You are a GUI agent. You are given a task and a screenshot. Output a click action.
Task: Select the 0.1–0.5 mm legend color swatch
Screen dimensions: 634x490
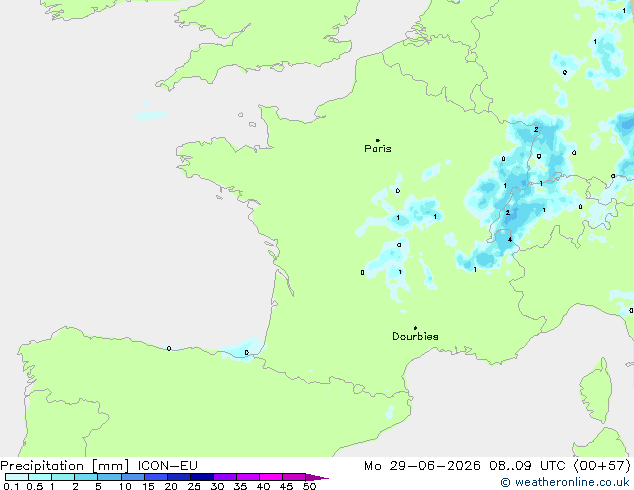click(x=17, y=477)
